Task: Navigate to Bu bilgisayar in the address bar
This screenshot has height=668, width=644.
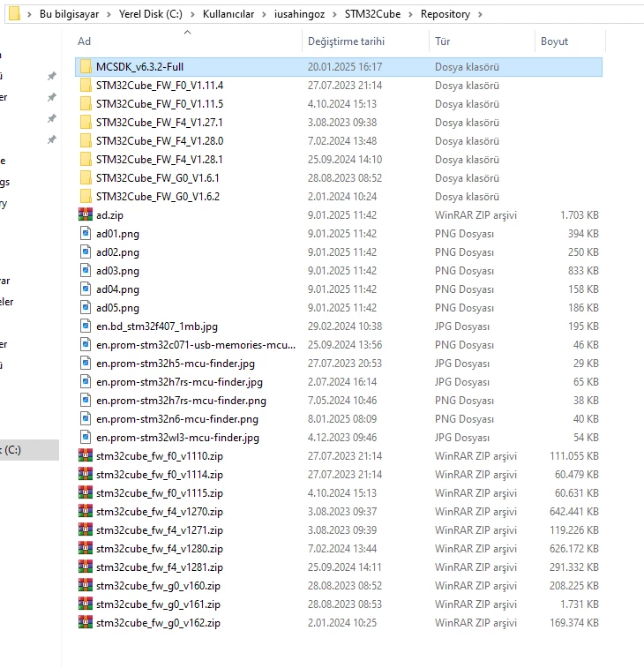Action: tap(69, 14)
